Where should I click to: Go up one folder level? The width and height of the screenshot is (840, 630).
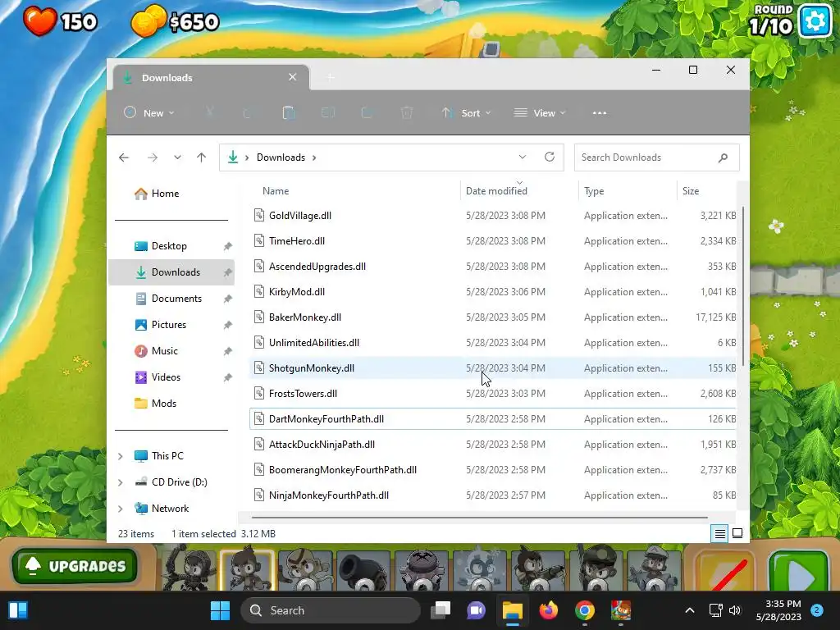pos(202,157)
